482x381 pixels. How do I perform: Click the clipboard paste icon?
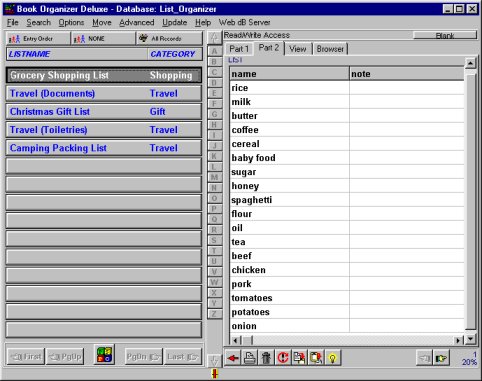click(316, 358)
